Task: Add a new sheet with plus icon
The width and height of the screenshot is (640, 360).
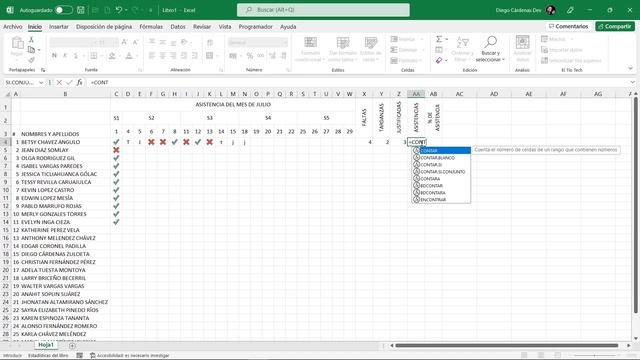Action: pyautogui.click(x=72, y=346)
